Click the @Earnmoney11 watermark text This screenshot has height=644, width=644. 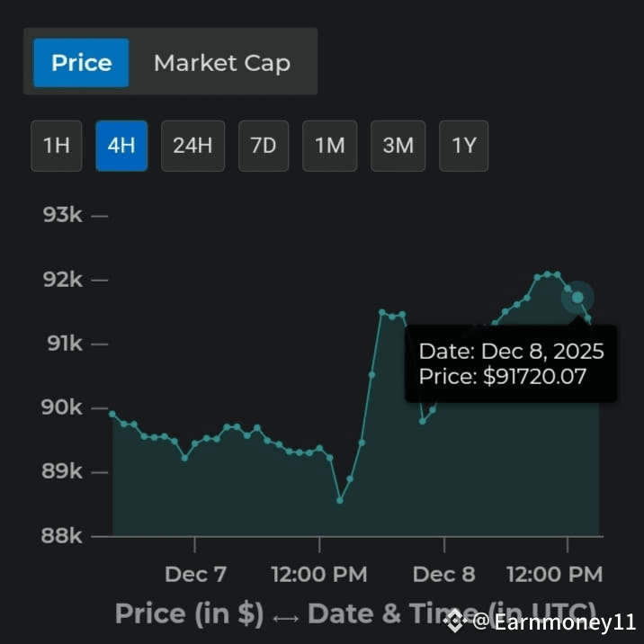554,622
